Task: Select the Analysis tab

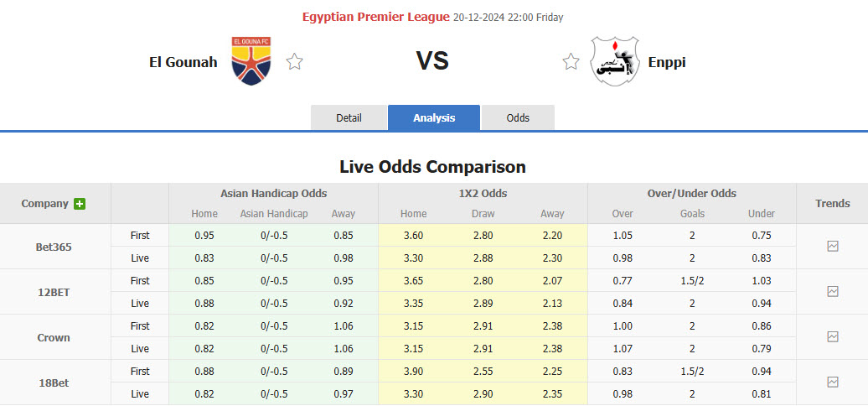Action: pyautogui.click(x=434, y=118)
